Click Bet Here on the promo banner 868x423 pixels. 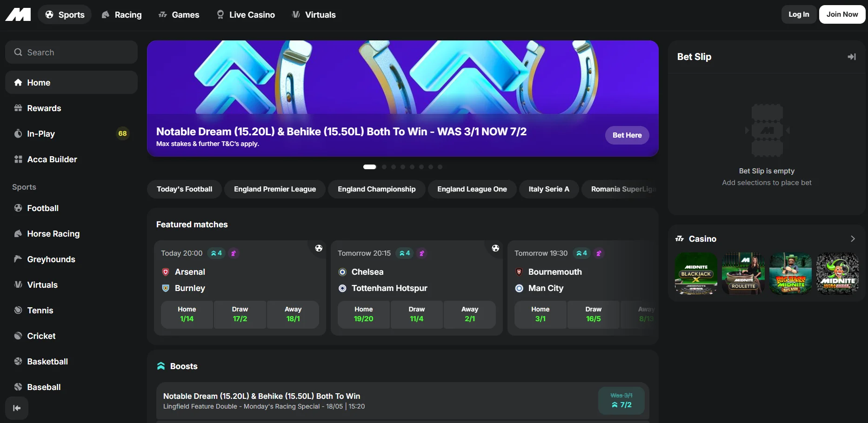(627, 135)
